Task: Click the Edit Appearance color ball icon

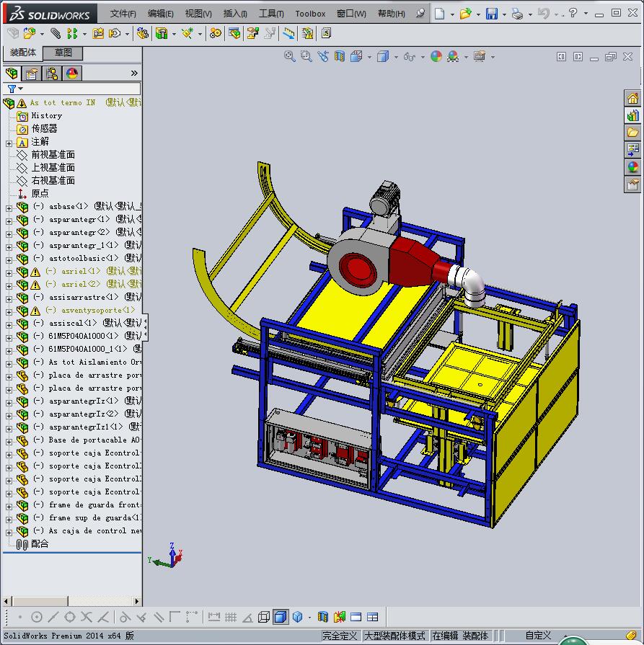Action: [x=436, y=56]
